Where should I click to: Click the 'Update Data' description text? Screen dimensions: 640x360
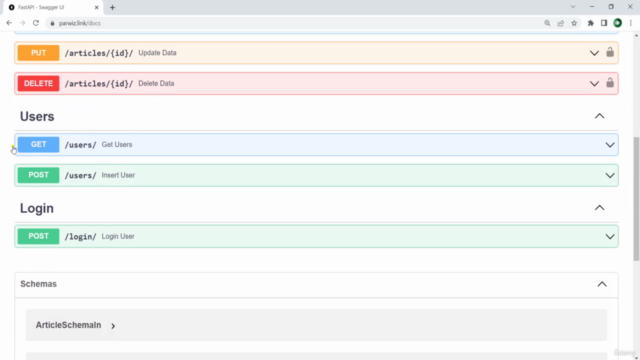157,53
